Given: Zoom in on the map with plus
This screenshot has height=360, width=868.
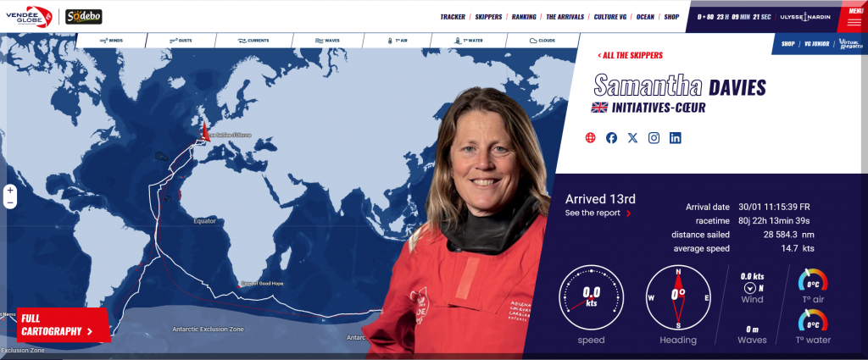Looking at the screenshot, I should tap(10, 191).
